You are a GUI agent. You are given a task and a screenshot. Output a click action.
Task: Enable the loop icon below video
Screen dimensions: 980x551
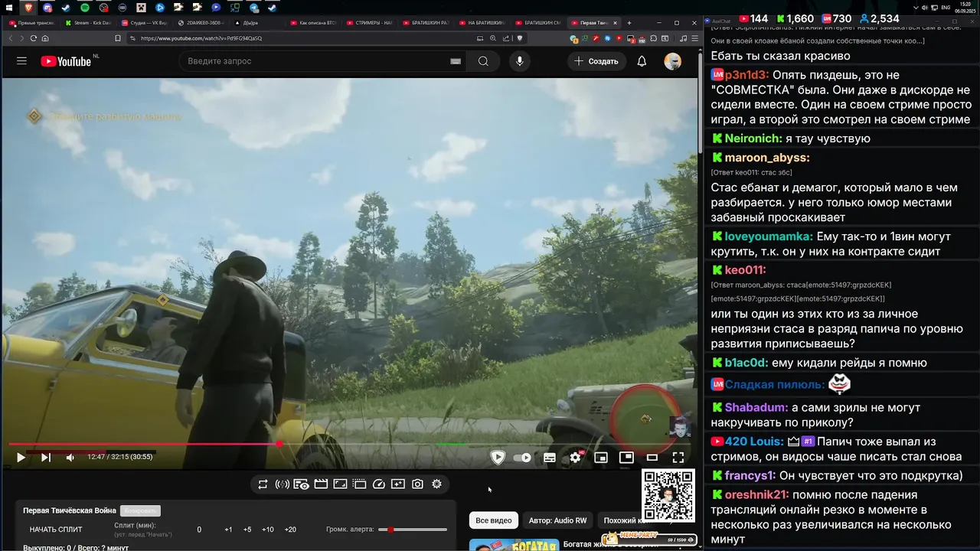pyautogui.click(x=263, y=484)
